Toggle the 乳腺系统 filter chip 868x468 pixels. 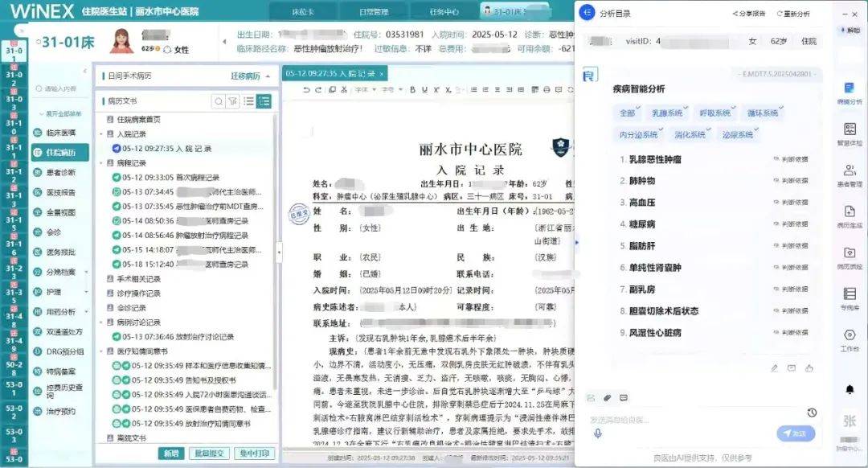point(666,113)
